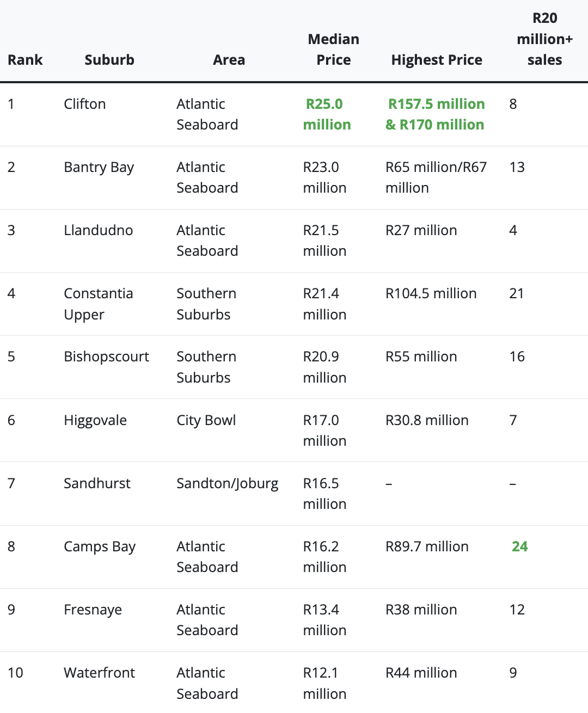Click the Highest Price column header
Image resolution: width=588 pixels, height=713 pixels.
click(x=436, y=60)
